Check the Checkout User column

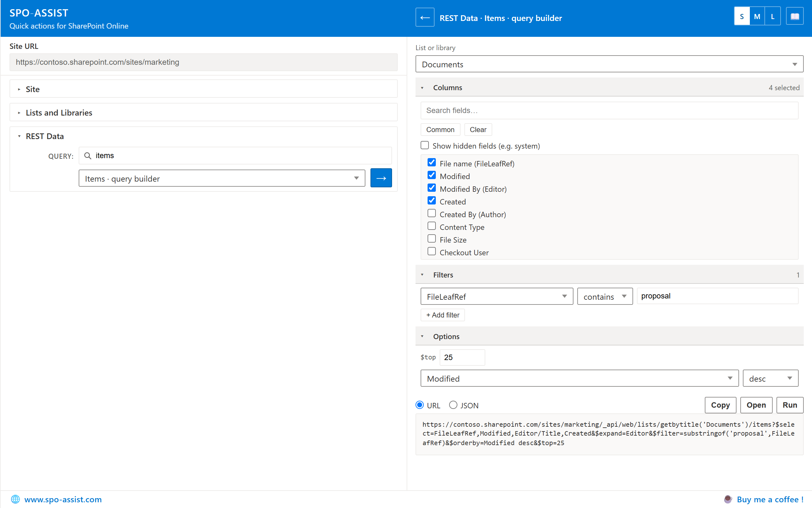pyautogui.click(x=431, y=252)
